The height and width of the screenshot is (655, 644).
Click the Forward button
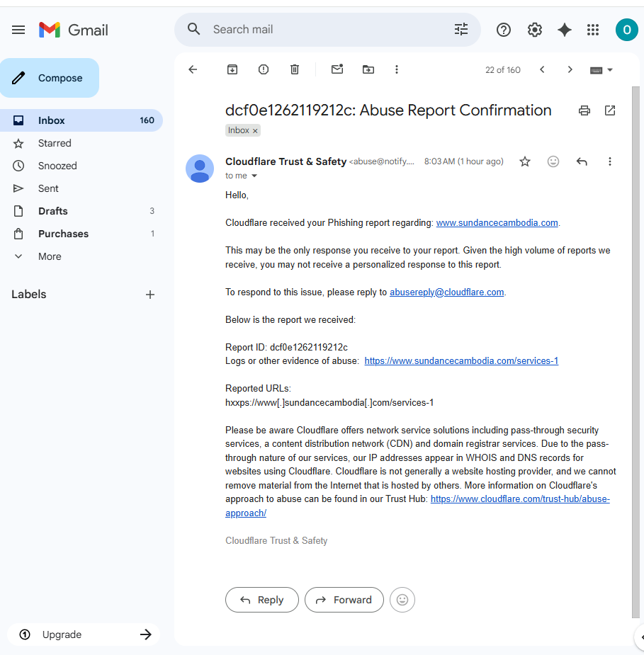344,600
